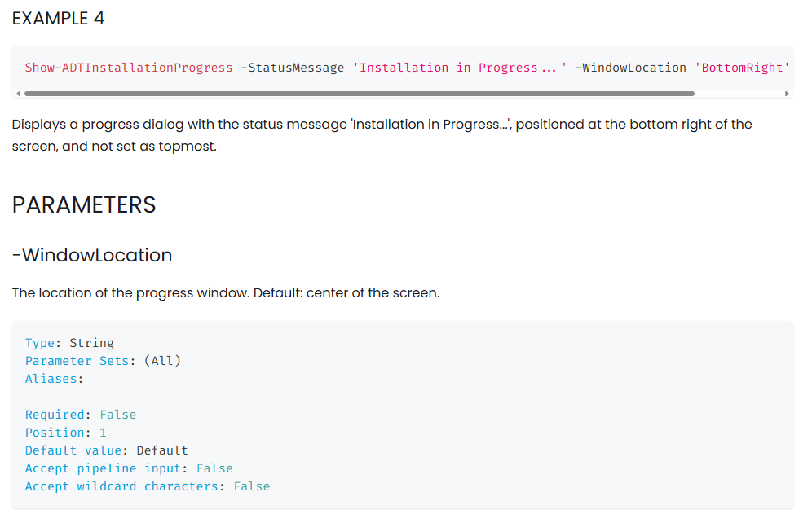Click the code block's left scroll arrow
812x523 pixels.
point(18,94)
